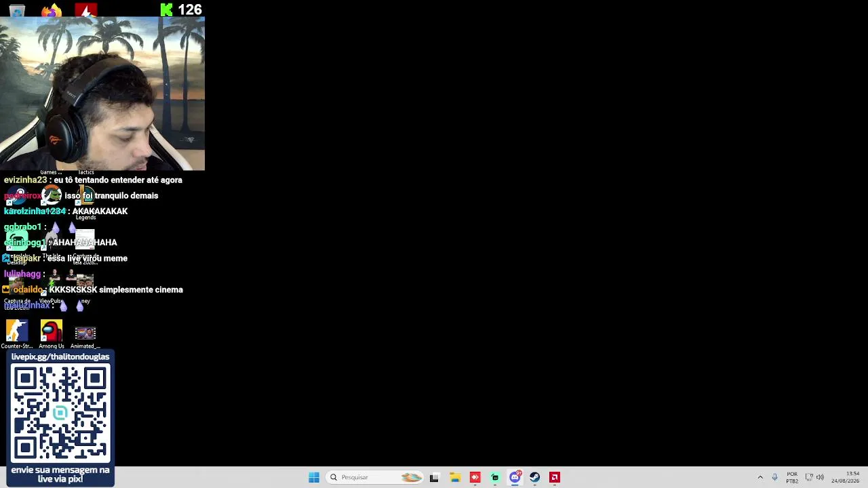Expand the hidden system tray icons

pyautogui.click(x=760, y=477)
